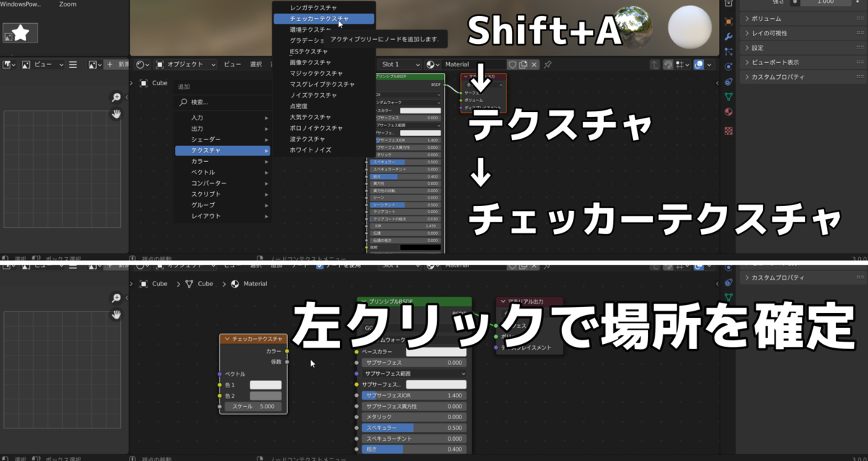
Task: Click the Checker node ベクトル input socket
Action: point(219,374)
